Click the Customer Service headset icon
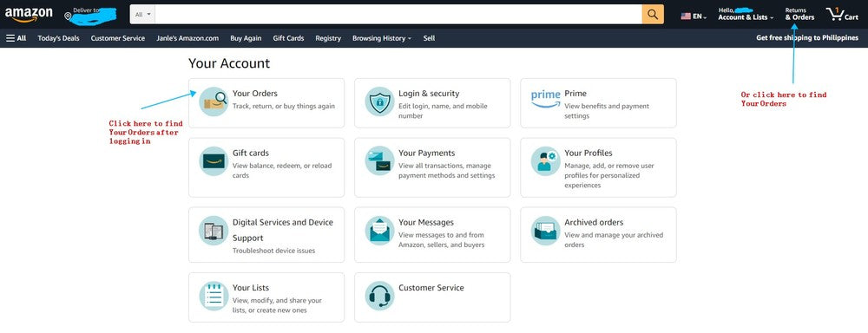 tap(380, 296)
